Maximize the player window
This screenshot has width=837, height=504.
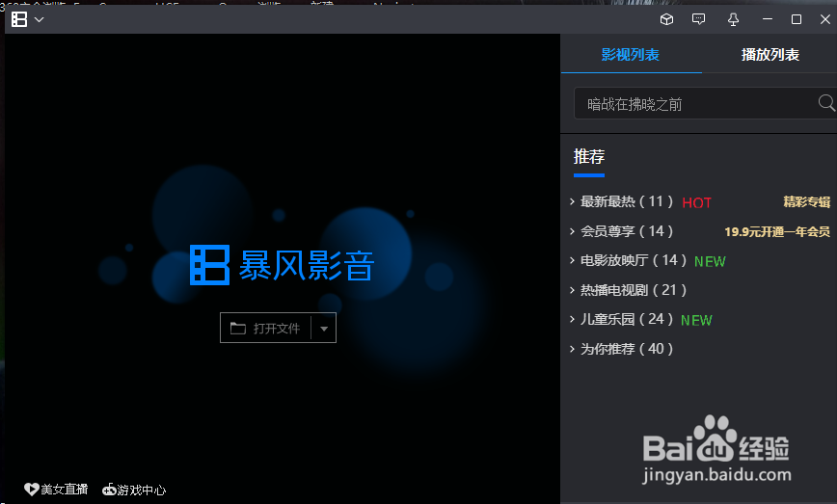click(x=796, y=19)
